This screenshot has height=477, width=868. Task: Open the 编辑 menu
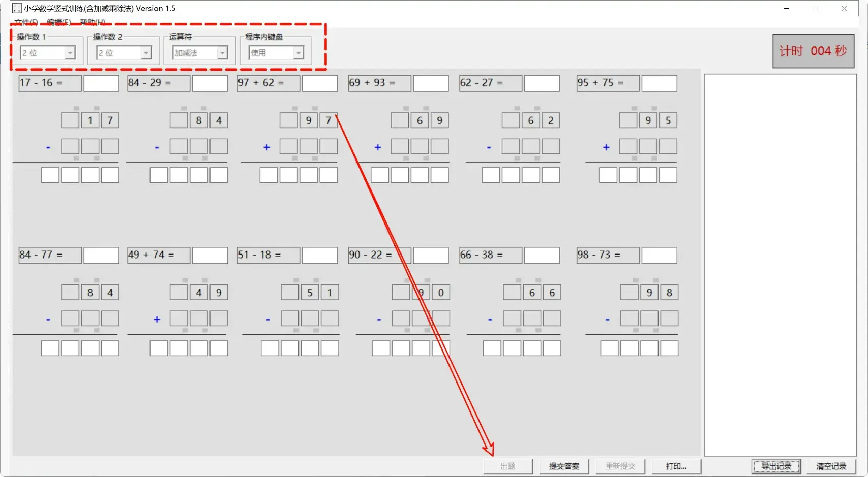point(58,22)
